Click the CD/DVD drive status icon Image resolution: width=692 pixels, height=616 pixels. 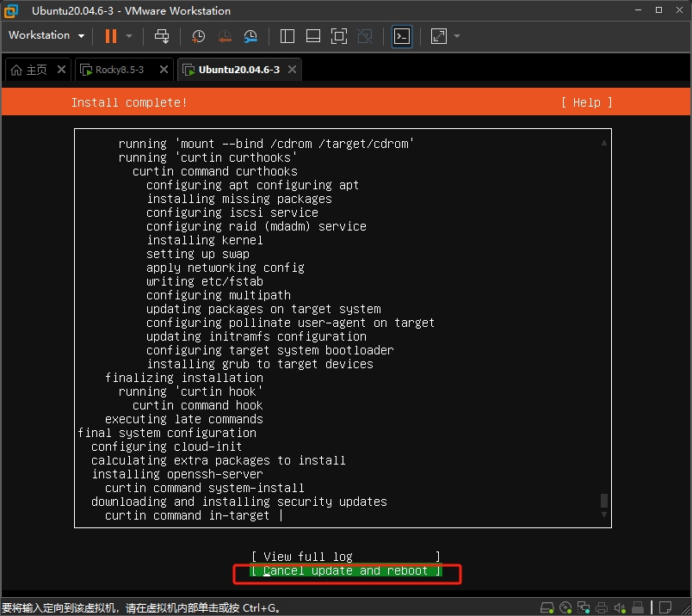coord(565,607)
